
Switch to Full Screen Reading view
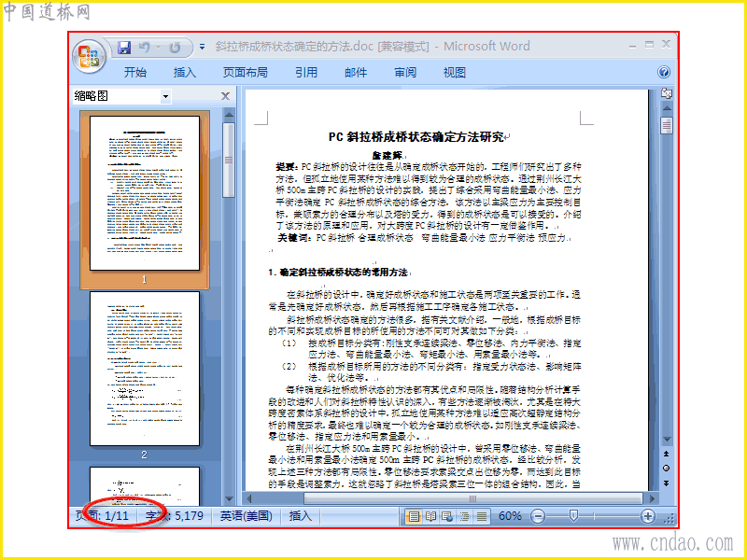430,516
